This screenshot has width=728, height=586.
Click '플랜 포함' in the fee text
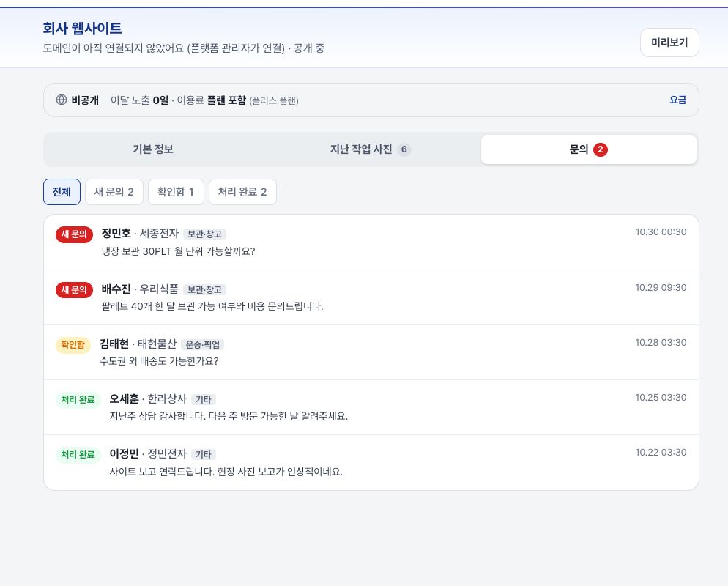[226, 100]
